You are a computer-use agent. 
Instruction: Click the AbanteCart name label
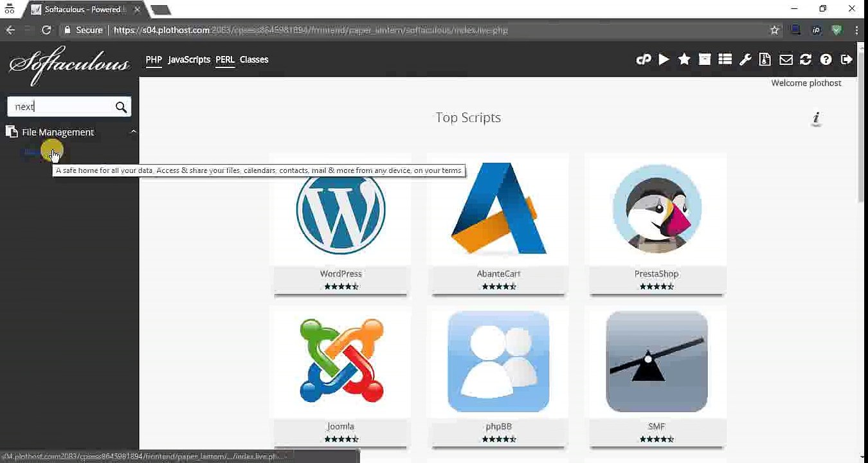(x=498, y=274)
